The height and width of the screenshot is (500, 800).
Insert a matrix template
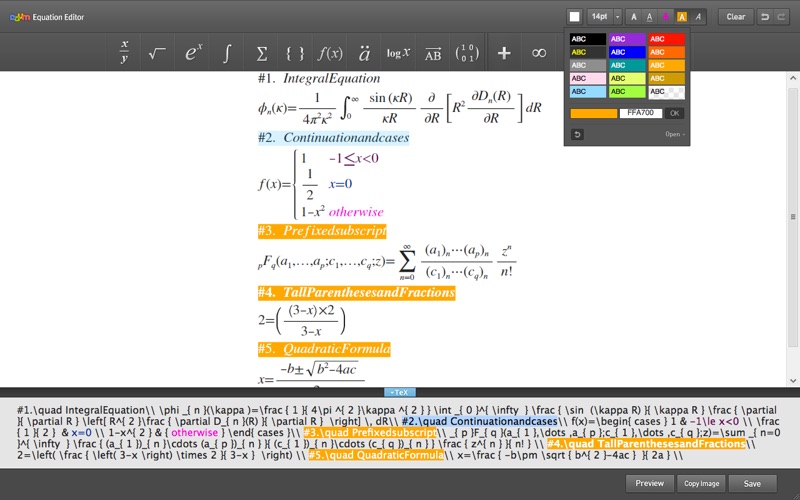[466, 52]
